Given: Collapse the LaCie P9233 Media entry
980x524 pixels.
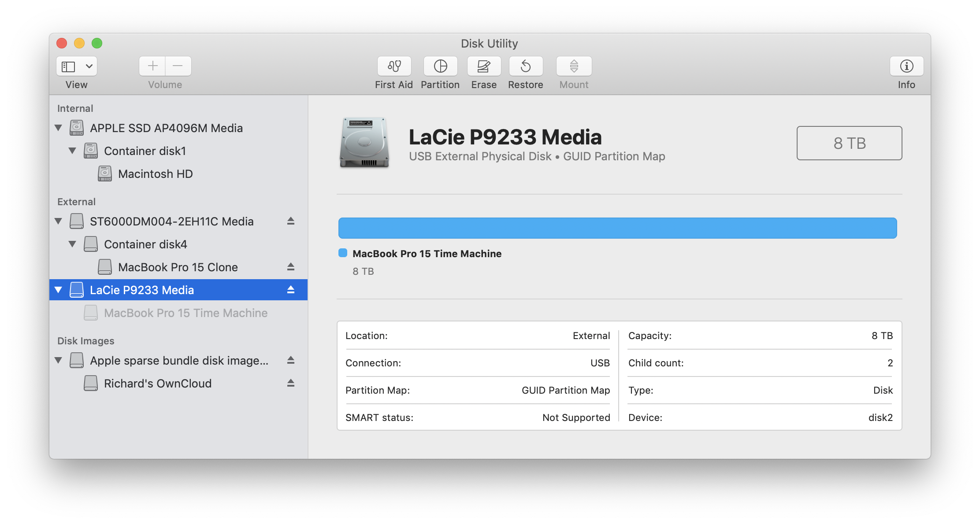Looking at the screenshot, I should tap(58, 290).
